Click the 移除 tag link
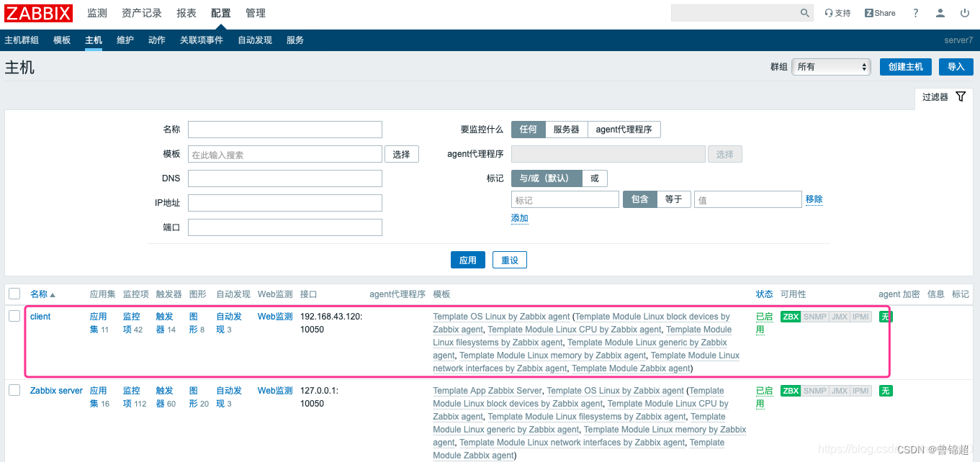Viewport: 980px width, 462px height. [814, 199]
